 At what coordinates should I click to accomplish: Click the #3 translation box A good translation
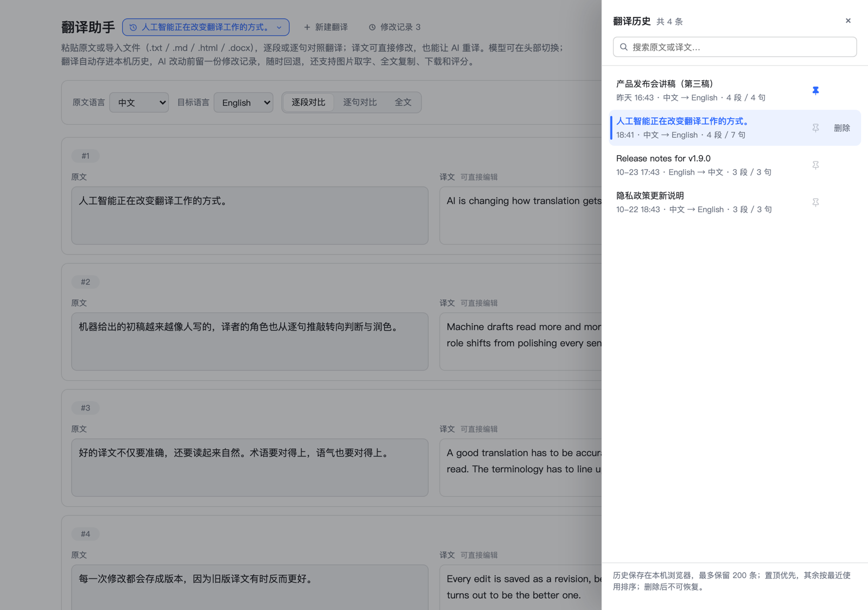(521, 467)
